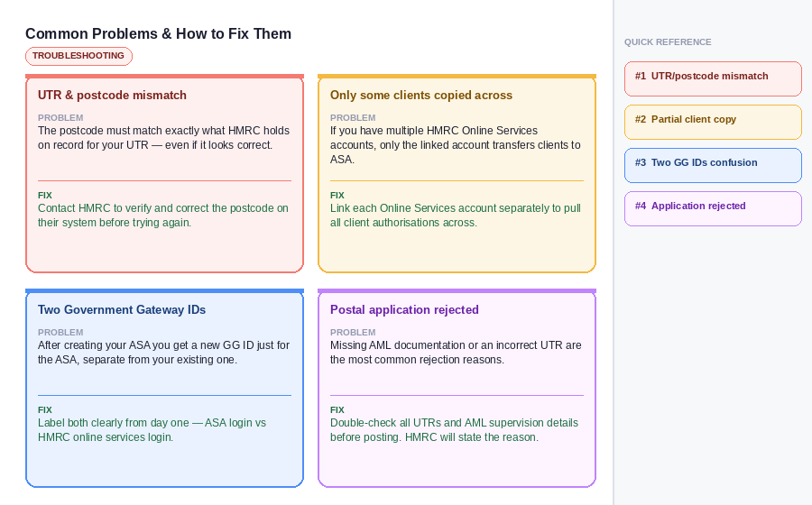Click fix text about double-checking UTRs and AML
Image resolution: width=812 pixels, height=505 pixels.
click(x=454, y=430)
